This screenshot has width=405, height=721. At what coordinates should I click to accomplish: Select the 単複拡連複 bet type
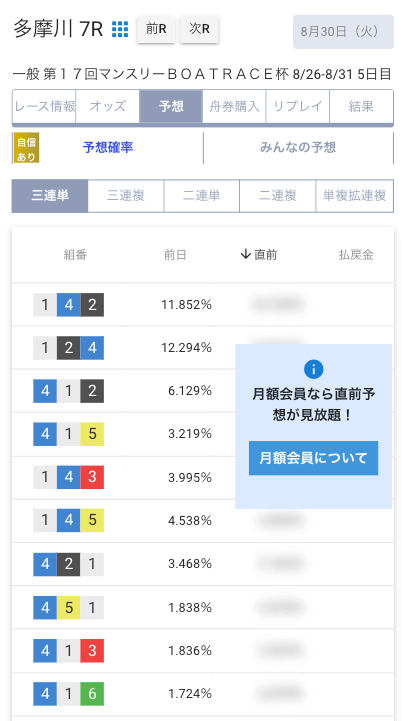(x=354, y=196)
